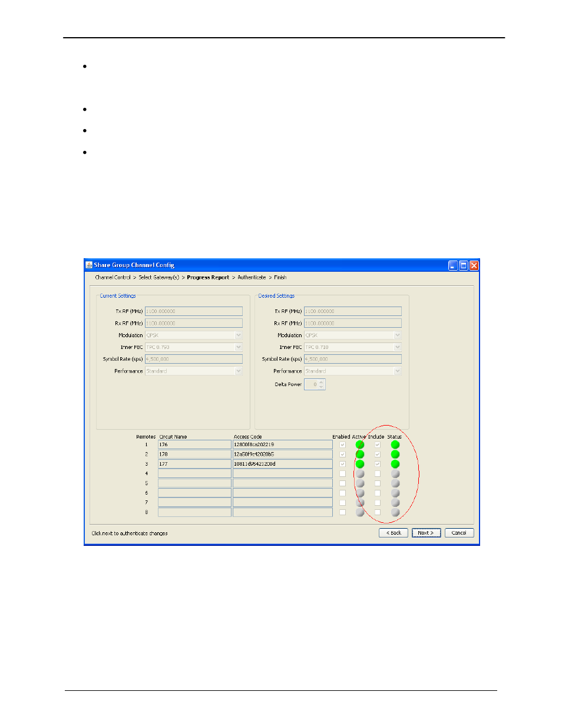Viewport: 562px width, 728px height.
Task: Click Access Code field 10811d95421200d
Action: [283, 464]
